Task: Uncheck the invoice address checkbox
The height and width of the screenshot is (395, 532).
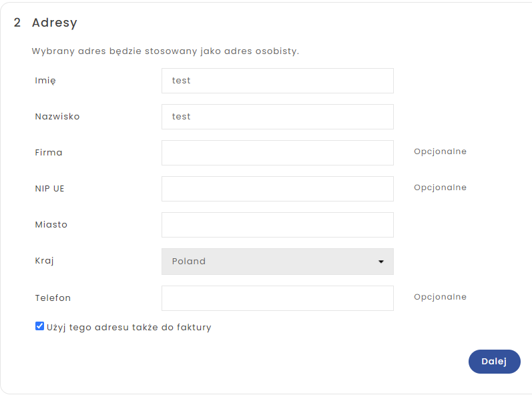Action: point(40,326)
